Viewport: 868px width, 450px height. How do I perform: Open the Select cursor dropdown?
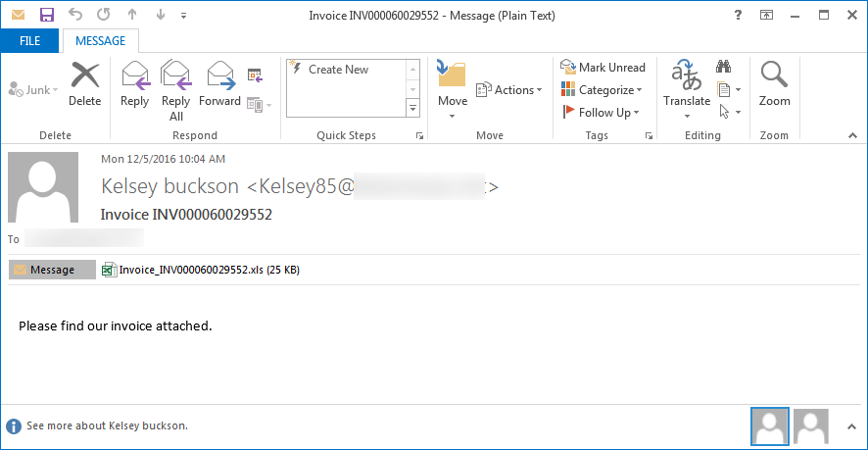pyautogui.click(x=730, y=112)
